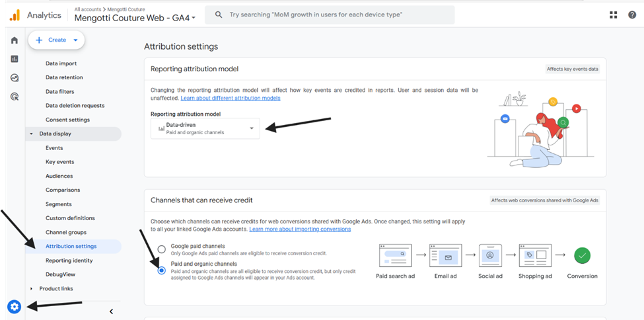The image size is (644, 320).
Task: Collapse the Data display section
Action: 32,134
